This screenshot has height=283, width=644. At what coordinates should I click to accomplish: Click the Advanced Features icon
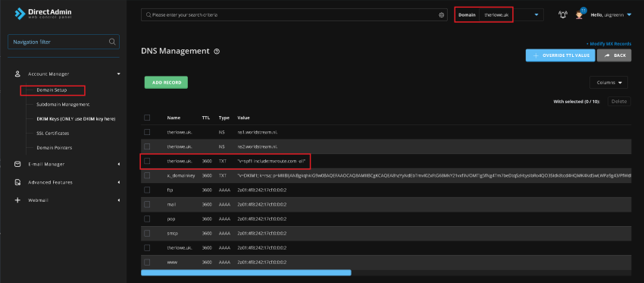pyautogui.click(x=17, y=182)
